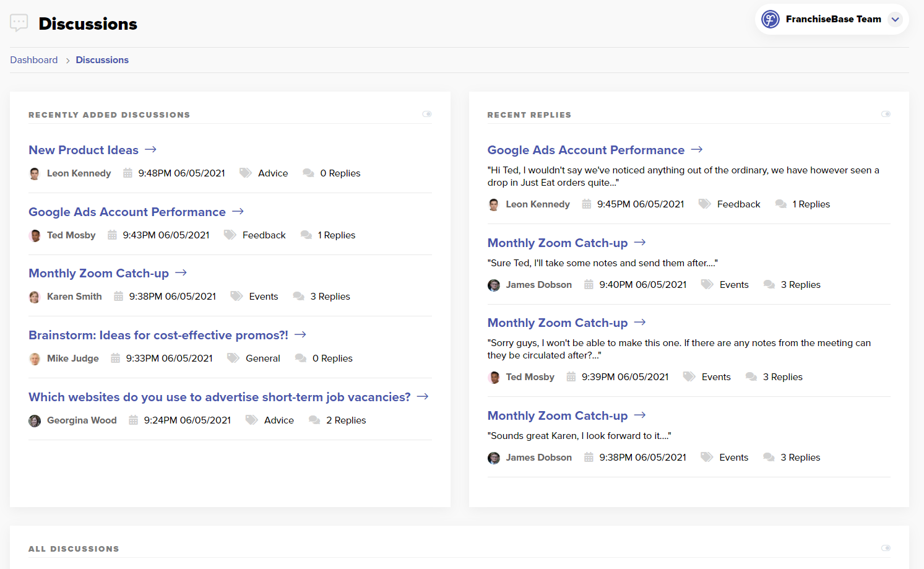Click James Dobson avatar in 9:40PM reply
924x569 pixels.
click(x=494, y=285)
